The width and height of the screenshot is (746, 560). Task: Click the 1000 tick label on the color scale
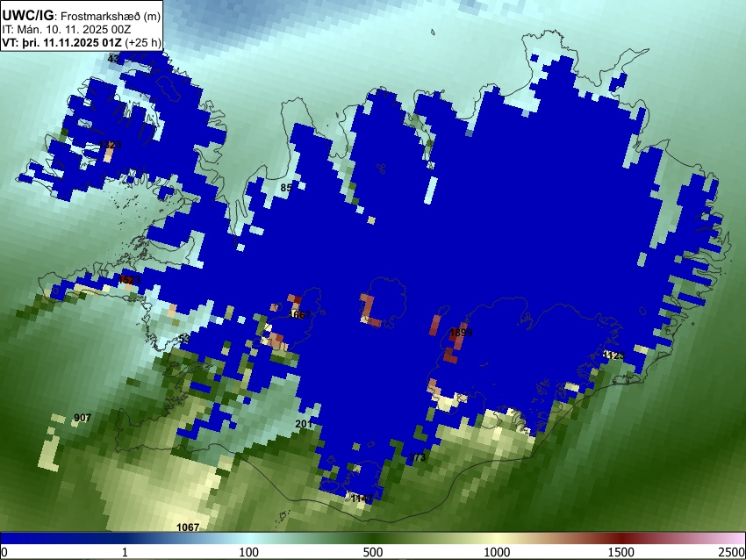coord(497,552)
